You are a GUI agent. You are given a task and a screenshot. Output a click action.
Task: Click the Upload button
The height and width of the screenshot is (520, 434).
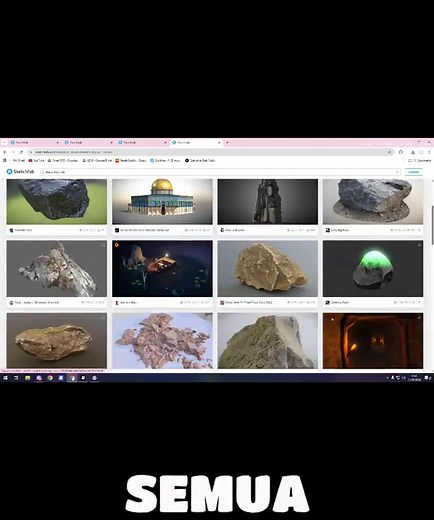pyautogui.click(x=414, y=172)
